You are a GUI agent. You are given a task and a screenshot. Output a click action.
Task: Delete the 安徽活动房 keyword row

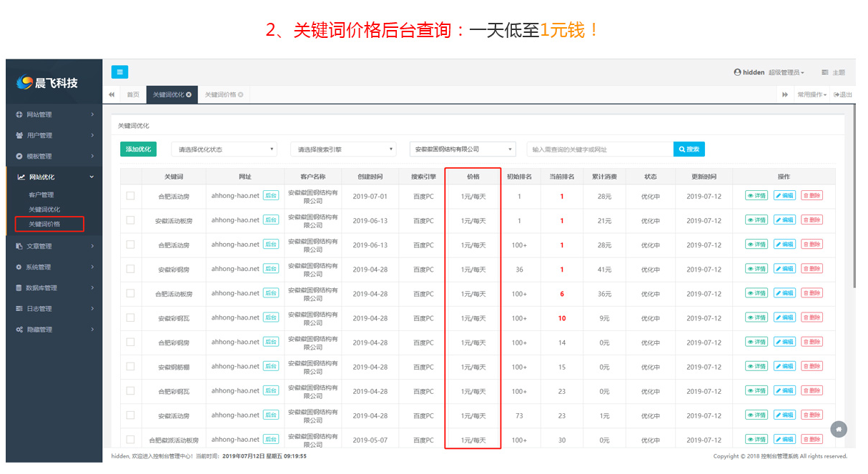[812, 415]
